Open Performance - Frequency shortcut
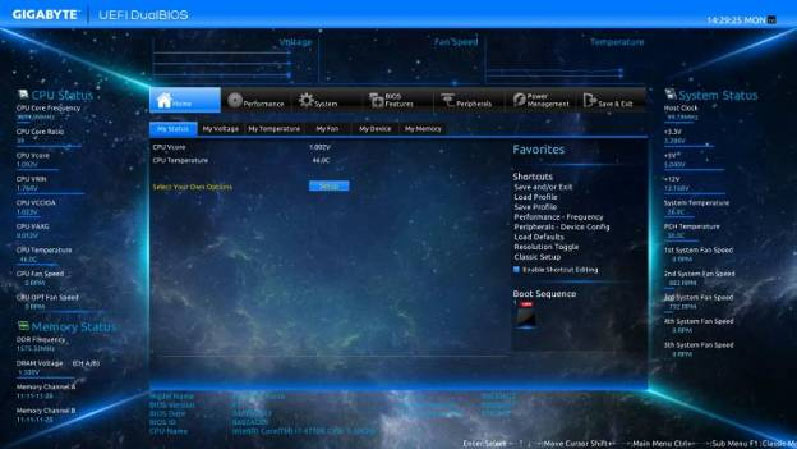 559,217
